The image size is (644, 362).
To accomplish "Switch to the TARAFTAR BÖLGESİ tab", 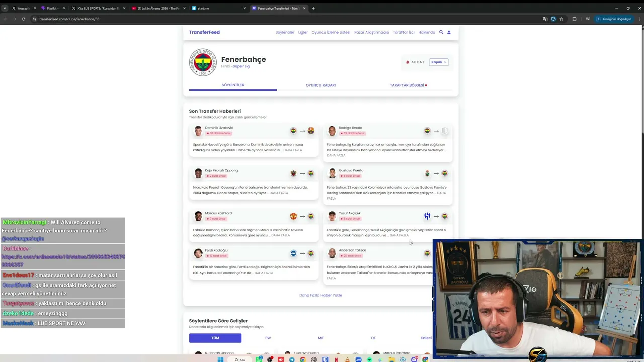I will 408,85.
